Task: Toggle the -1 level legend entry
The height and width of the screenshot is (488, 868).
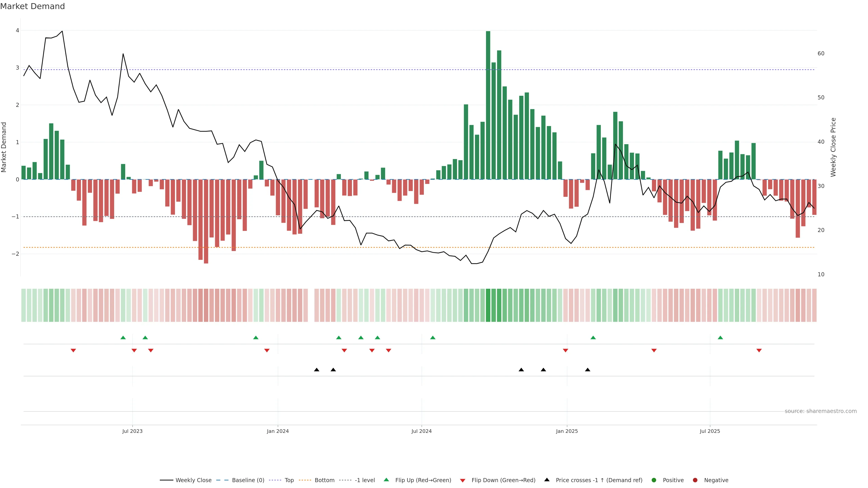Action: click(365, 480)
